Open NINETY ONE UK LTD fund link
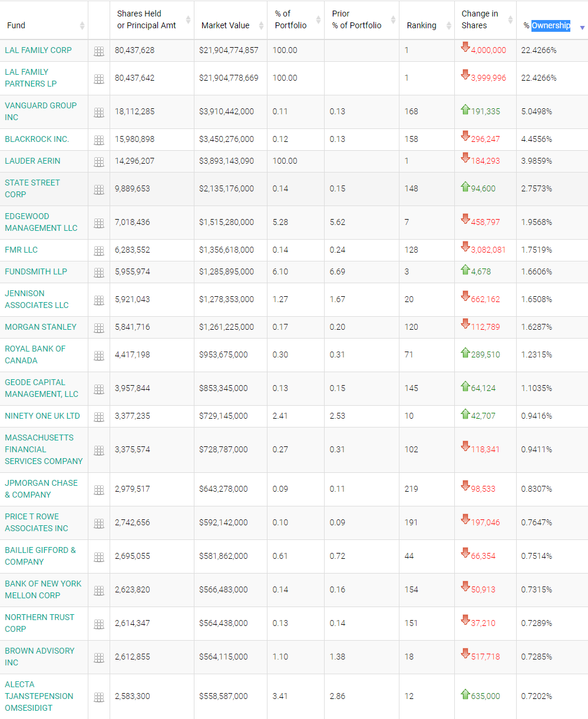This screenshot has height=719, width=588. pos(42,416)
